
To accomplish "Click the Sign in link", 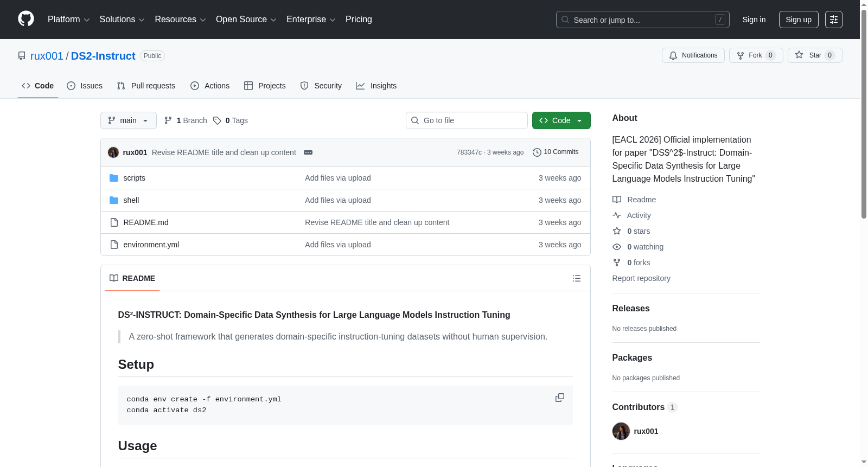I will pos(754,20).
